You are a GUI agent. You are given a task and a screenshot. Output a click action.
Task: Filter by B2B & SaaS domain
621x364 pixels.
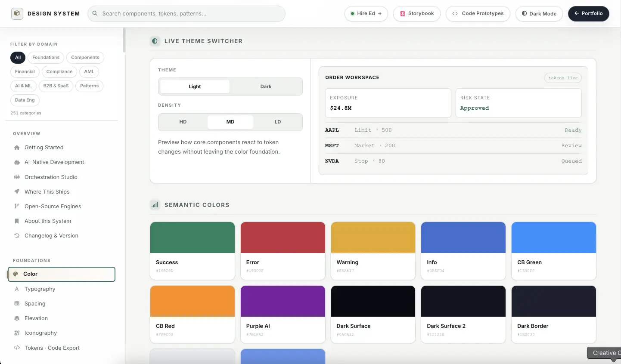(56, 86)
